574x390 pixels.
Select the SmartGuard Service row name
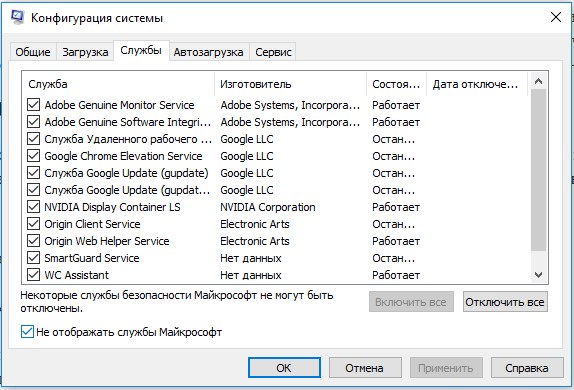(92, 258)
